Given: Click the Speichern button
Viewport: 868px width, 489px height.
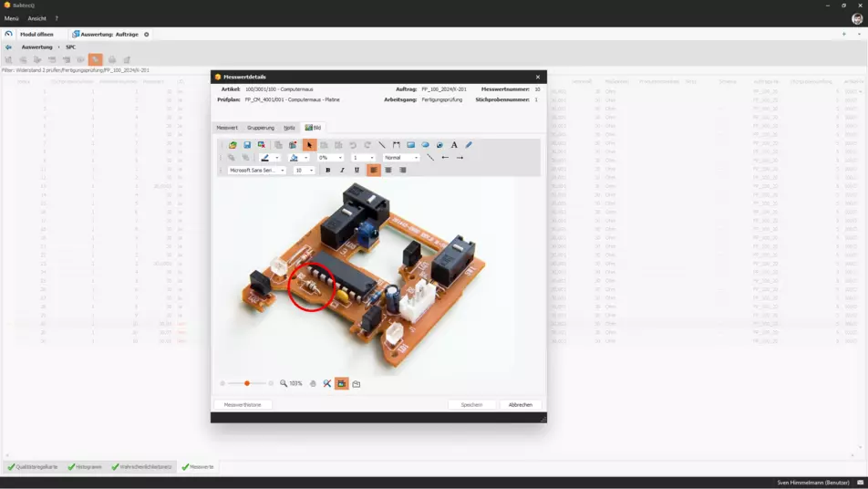Looking at the screenshot, I should click(471, 405).
